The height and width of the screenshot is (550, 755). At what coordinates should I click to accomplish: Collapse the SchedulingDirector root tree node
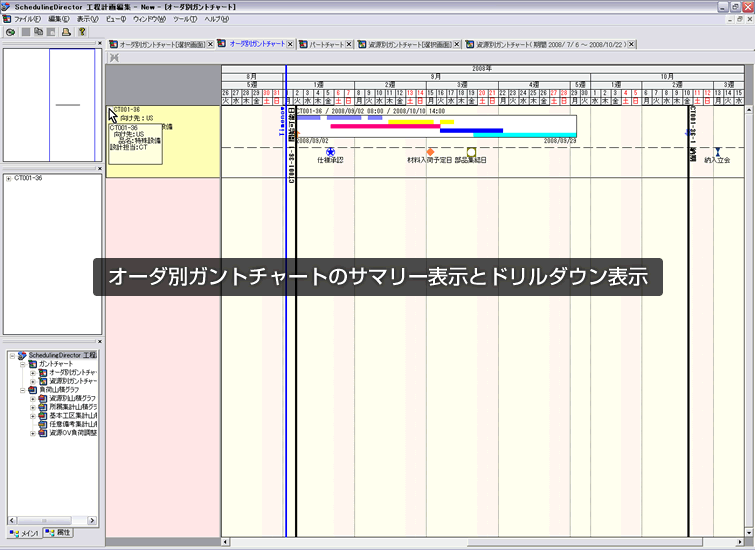click(13, 355)
